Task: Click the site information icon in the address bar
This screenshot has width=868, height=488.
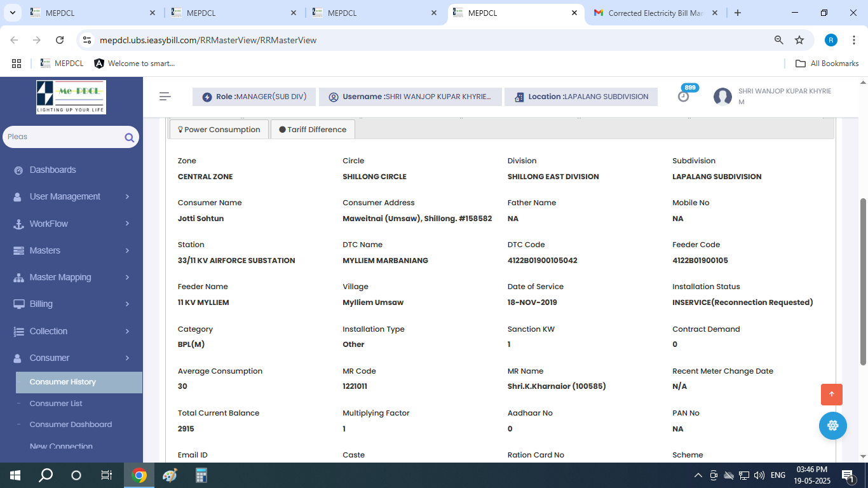Action: 87,40
